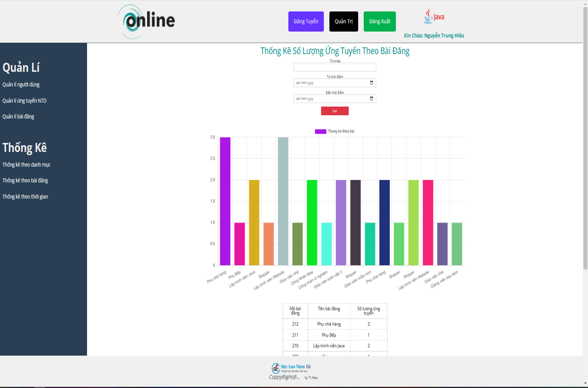Image resolution: width=588 pixels, height=388 pixels.
Task: Click the scrollbar down arrow
Action: [585, 383]
